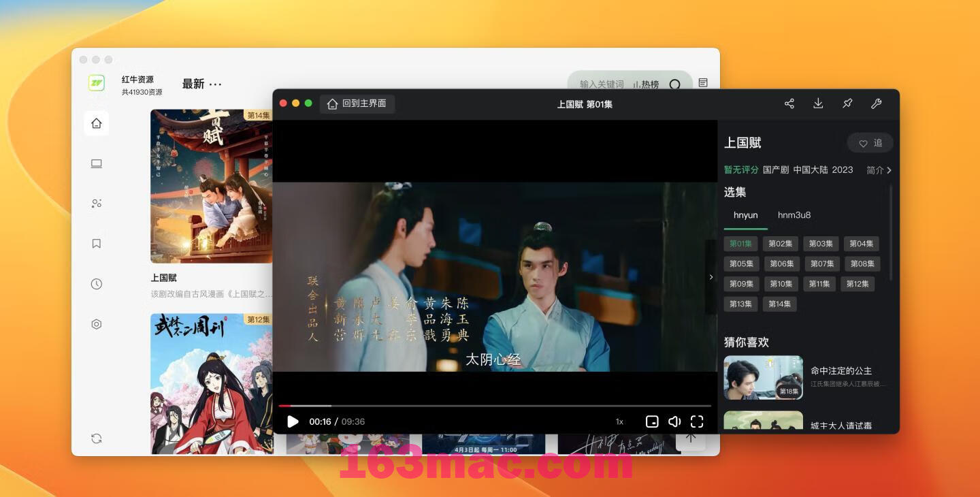Click the 追 follow heart button

click(870, 143)
